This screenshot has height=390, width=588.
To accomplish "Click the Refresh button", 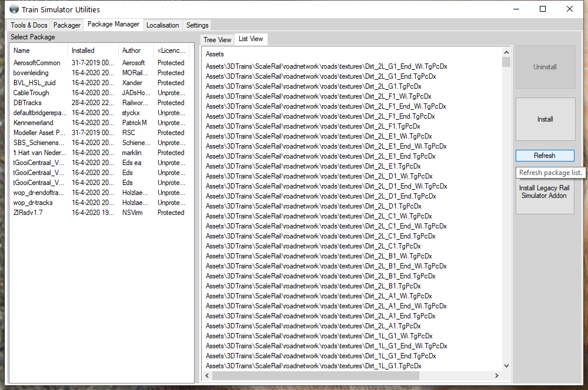I will tap(544, 156).
